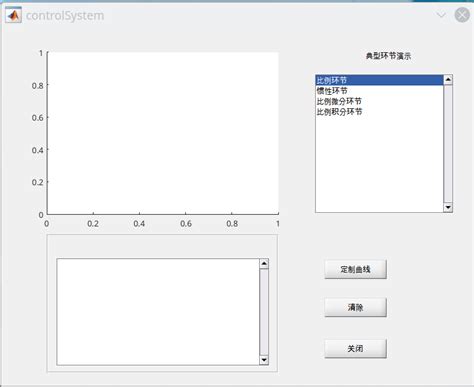Click down arrow of the listbox scrollbar
The height and width of the screenshot is (387, 474).
click(448, 207)
